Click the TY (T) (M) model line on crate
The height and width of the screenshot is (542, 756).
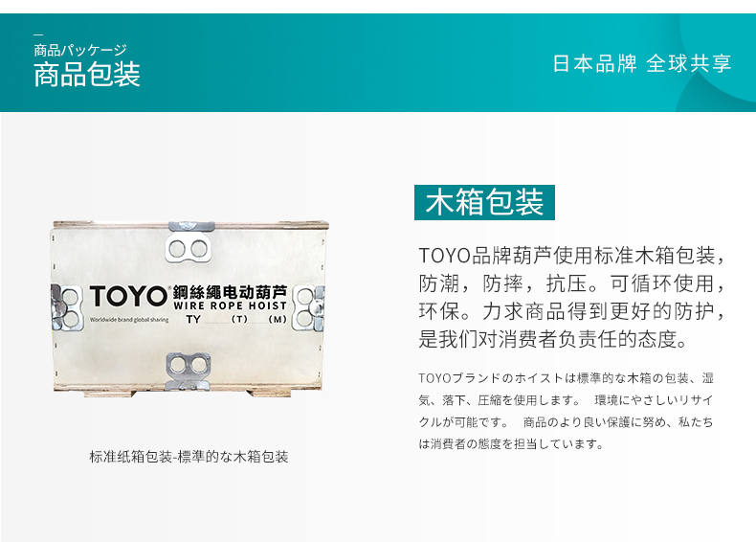[236, 320]
